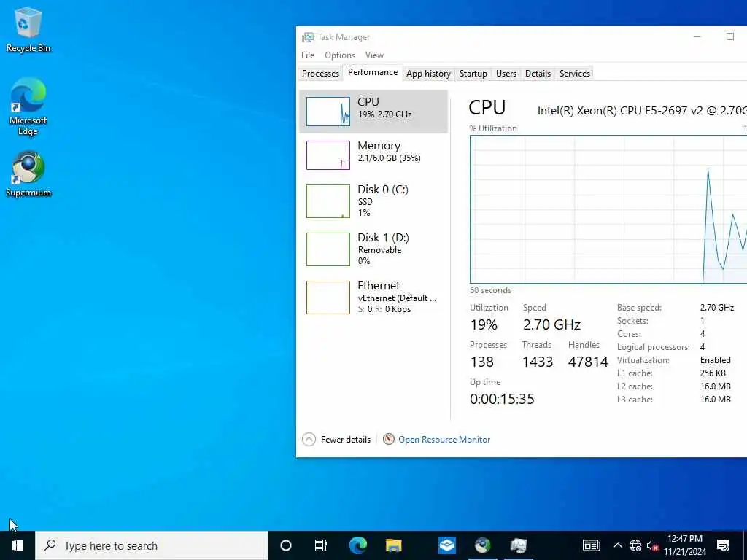
Task: Click the 60 seconds graph label
Action: 490,290
